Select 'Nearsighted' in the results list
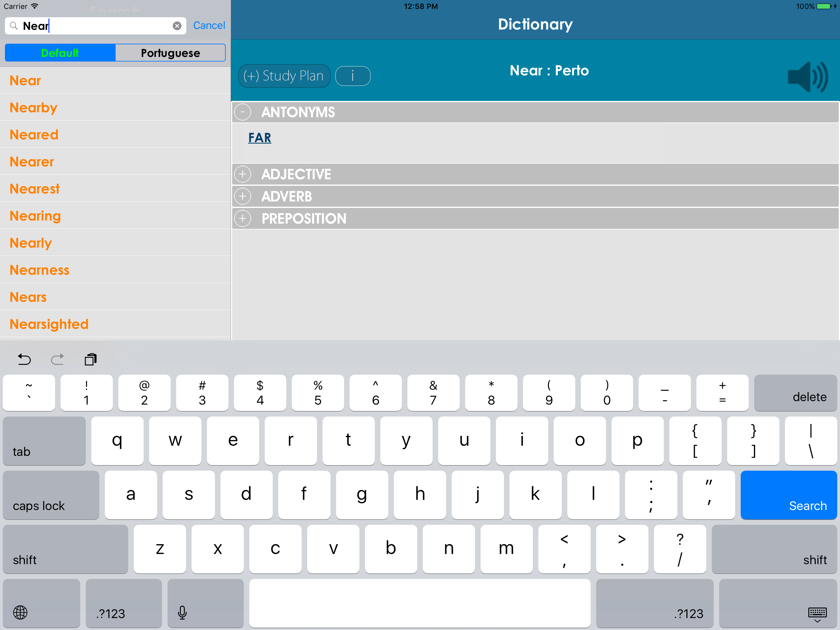The height and width of the screenshot is (630, 840). (115, 324)
